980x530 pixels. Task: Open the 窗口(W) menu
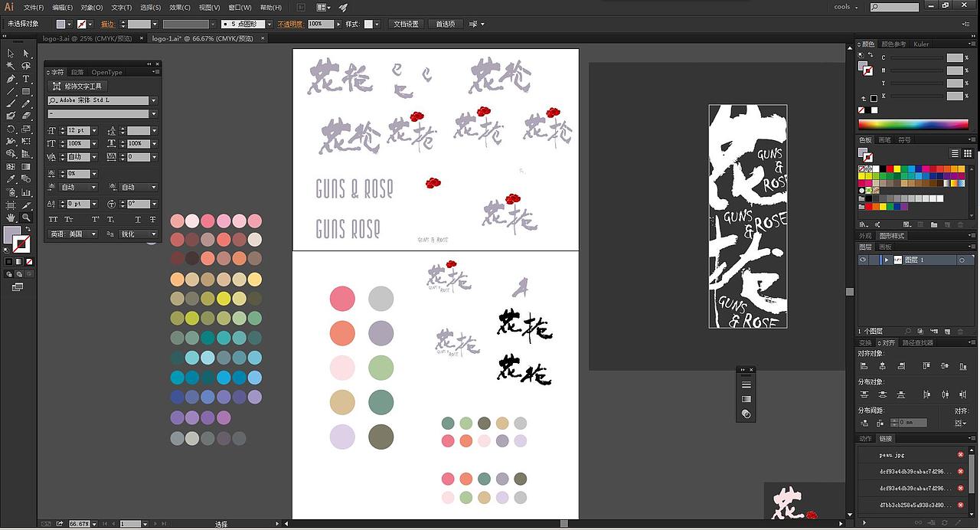click(240, 7)
